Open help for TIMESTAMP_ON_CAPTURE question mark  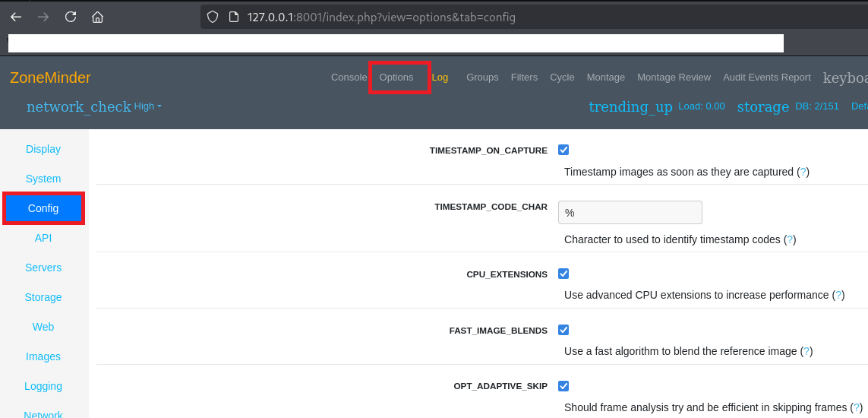click(x=803, y=173)
